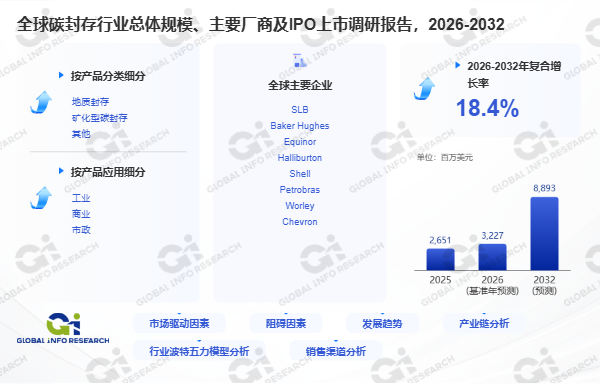This screenshot has width=600, height=384.
Task: Select Shell in the company list
Action: (300, 174)
